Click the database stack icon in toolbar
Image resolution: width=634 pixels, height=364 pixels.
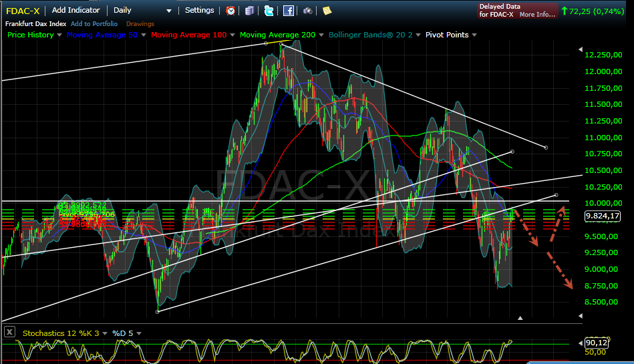coord(249,11)
